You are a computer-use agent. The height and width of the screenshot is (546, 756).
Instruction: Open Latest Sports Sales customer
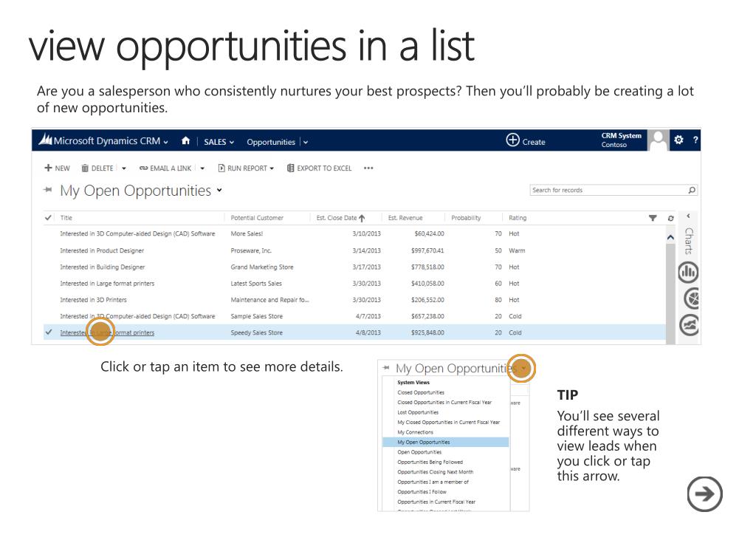256,283
